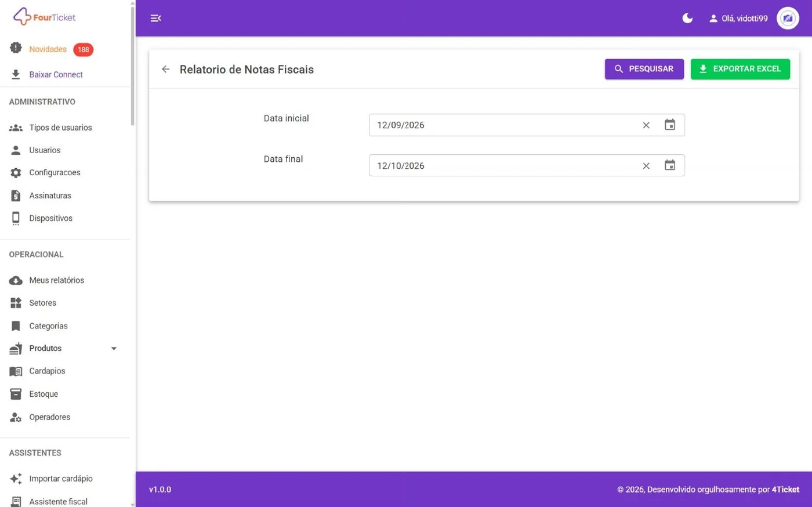Go back using the arrow next to Relatorio
The height and width of the screenshot is (507, 812).
(165, 69)
